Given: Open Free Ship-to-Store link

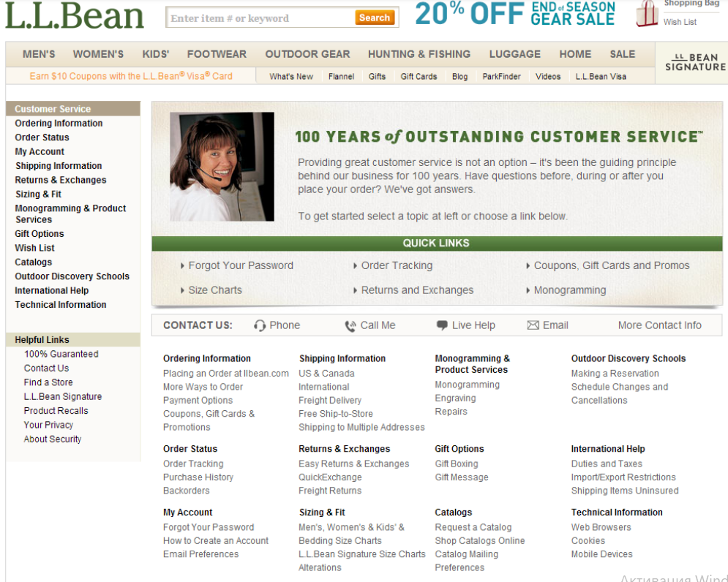Looking at the screenshot, I should (336, 414).
